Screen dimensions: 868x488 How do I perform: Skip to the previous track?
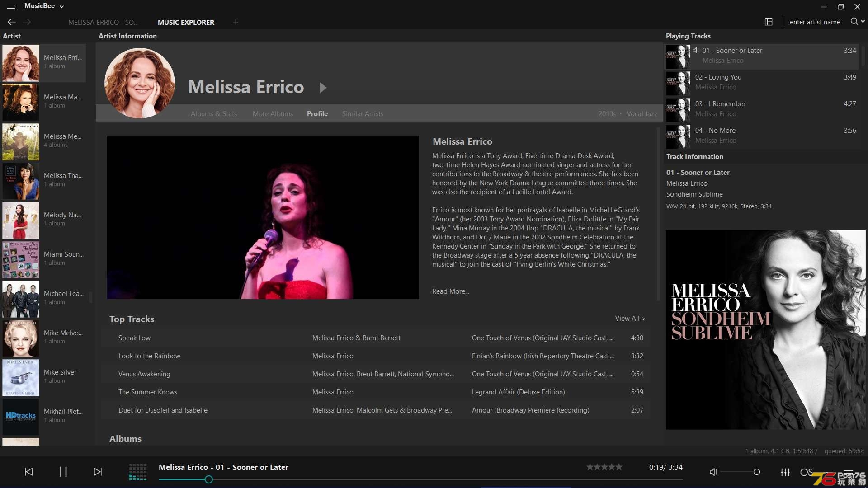(28, 472)
